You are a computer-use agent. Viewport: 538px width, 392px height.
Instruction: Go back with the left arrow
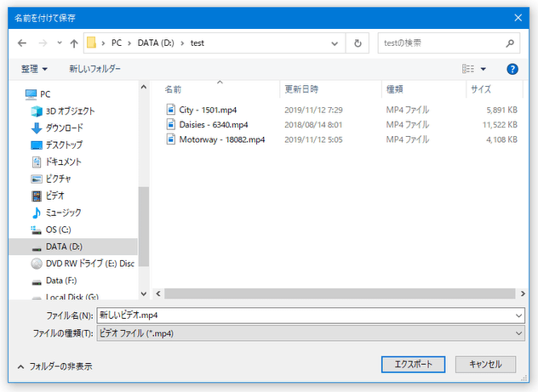click(22, 43)
